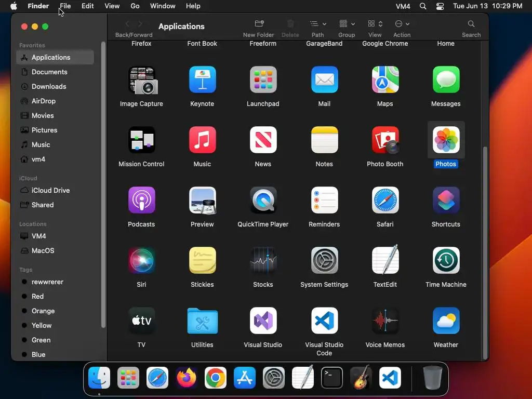This screenshot has width=532, height=399.
Task: Select the Music app icon in Applications grid
Action: [x=203, y=140]
